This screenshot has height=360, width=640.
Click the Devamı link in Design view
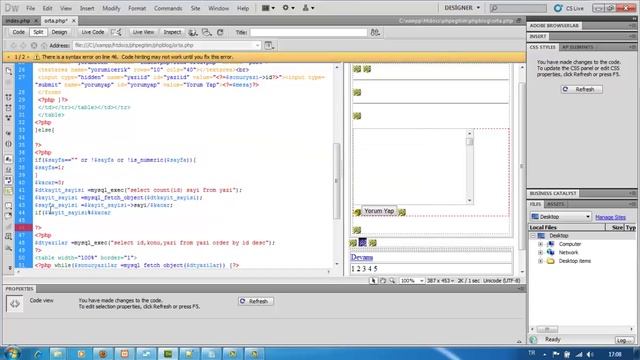[362, 257]
